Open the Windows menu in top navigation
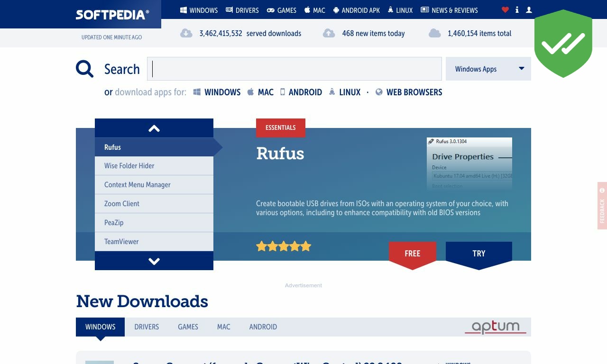Viewport: 607px width, 364px height. point(199,10)
